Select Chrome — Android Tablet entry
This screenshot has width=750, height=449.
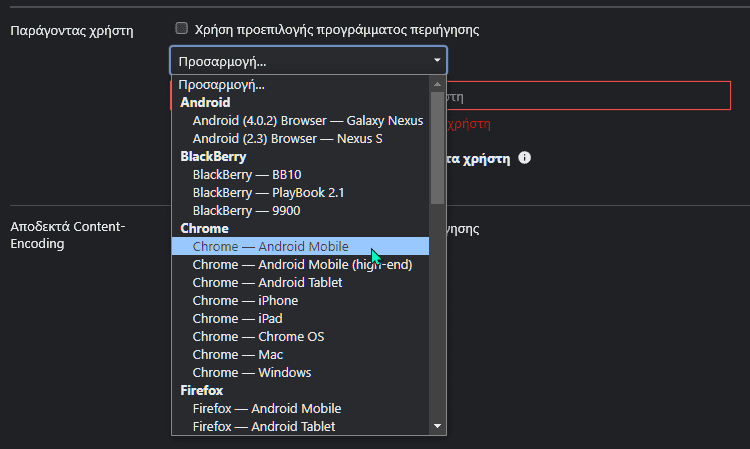click(x=267, y=283)
